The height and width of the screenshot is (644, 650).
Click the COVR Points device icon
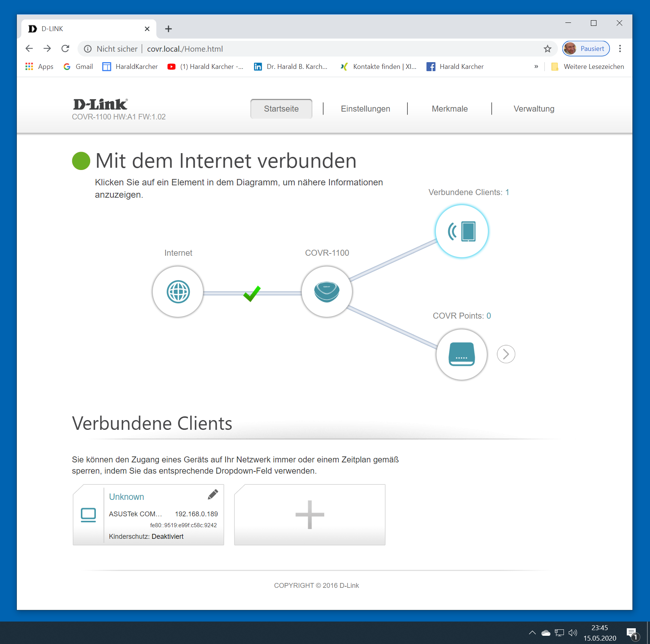(462, 354)
